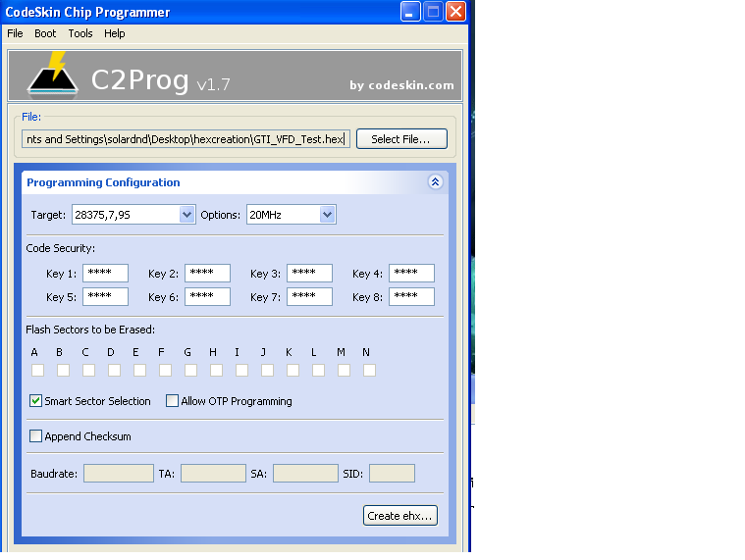This screenshot has width=745, height=560.
Task: Open the Help menu
Action: [115, 33]
